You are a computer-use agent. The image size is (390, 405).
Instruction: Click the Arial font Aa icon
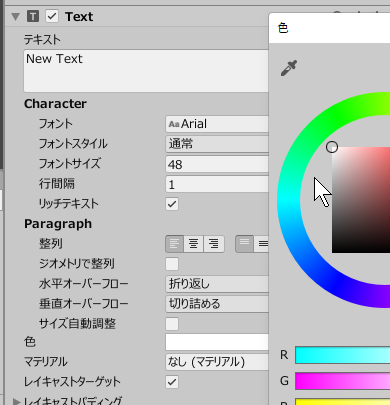pyautogui.click(x=174, y=124)
